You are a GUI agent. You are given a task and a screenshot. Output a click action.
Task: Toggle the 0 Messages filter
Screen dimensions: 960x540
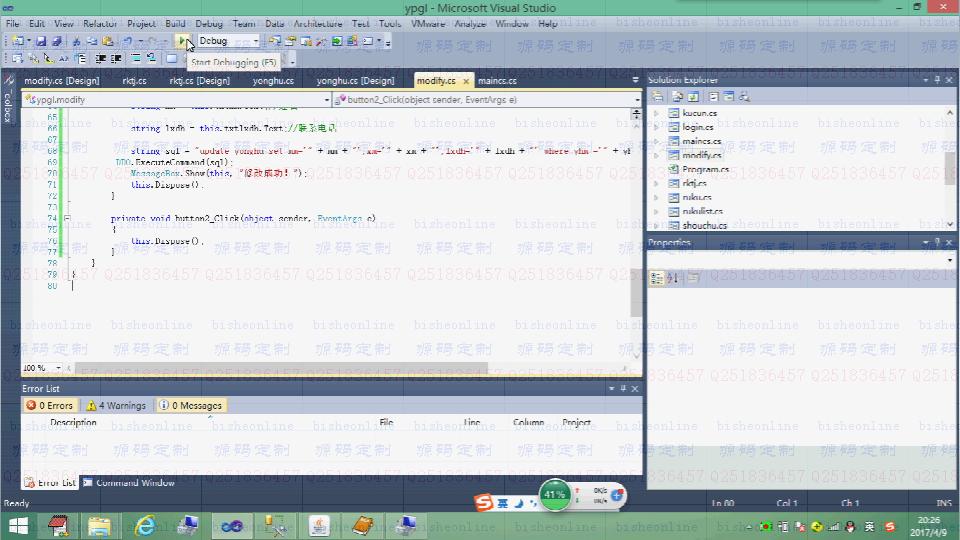tap(190, 405)
